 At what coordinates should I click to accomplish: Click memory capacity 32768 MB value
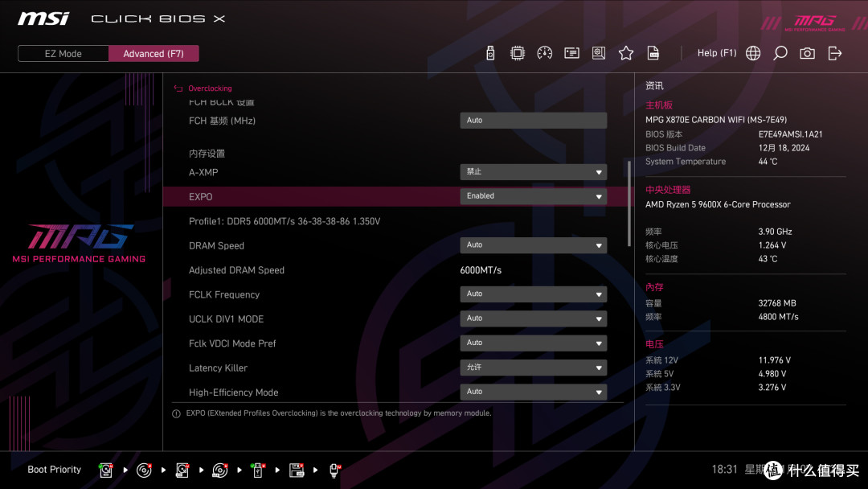(776, 303)
